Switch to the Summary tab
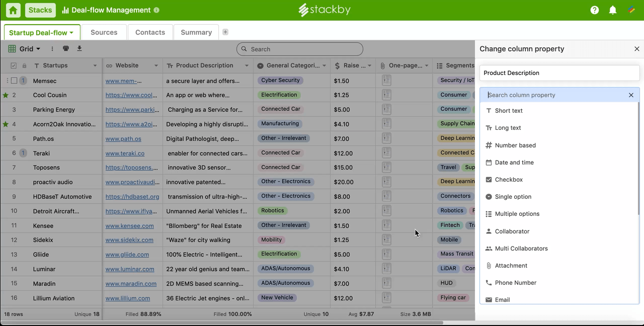This screenshot has width=644, height=326. (196, 32)
